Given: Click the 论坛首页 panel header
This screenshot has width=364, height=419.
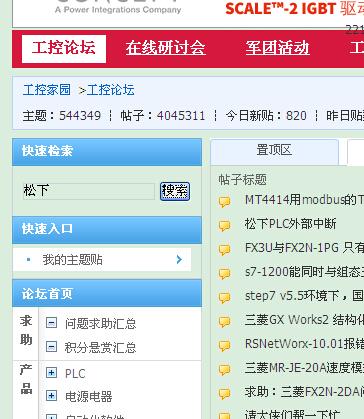Looking at the screenshot, I should coord(107,293).
